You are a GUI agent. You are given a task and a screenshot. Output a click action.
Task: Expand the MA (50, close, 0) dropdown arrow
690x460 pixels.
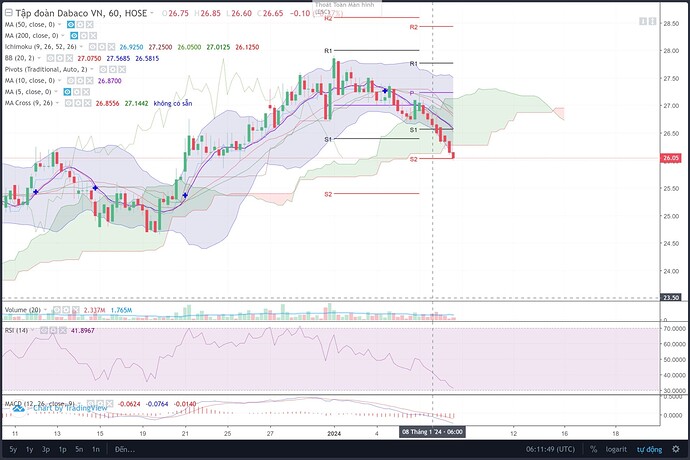pos(60,24)
